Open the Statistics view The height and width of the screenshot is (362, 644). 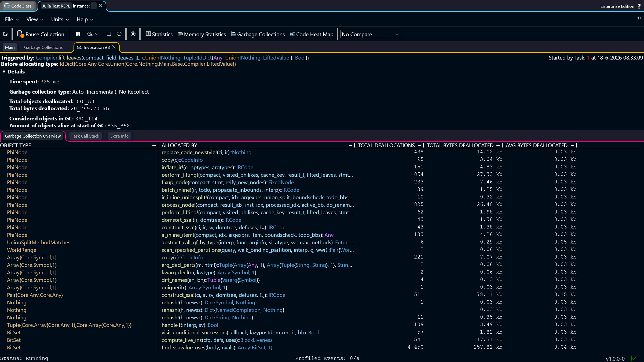click(x=159, y=34)
